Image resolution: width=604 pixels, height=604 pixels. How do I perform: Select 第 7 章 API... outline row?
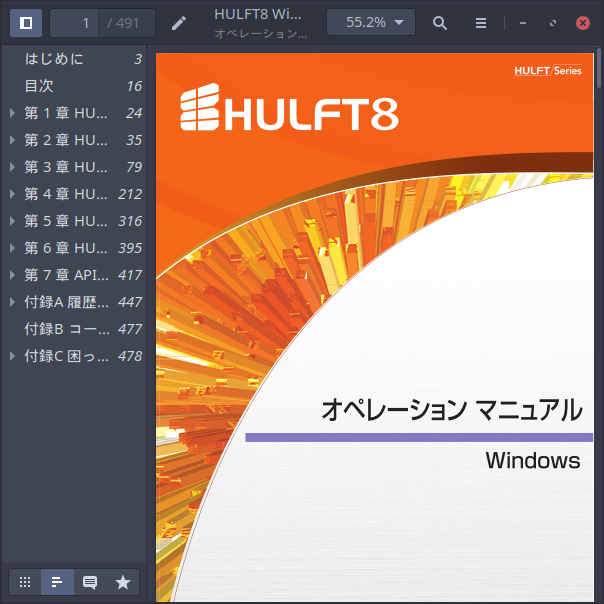[74, 275]
